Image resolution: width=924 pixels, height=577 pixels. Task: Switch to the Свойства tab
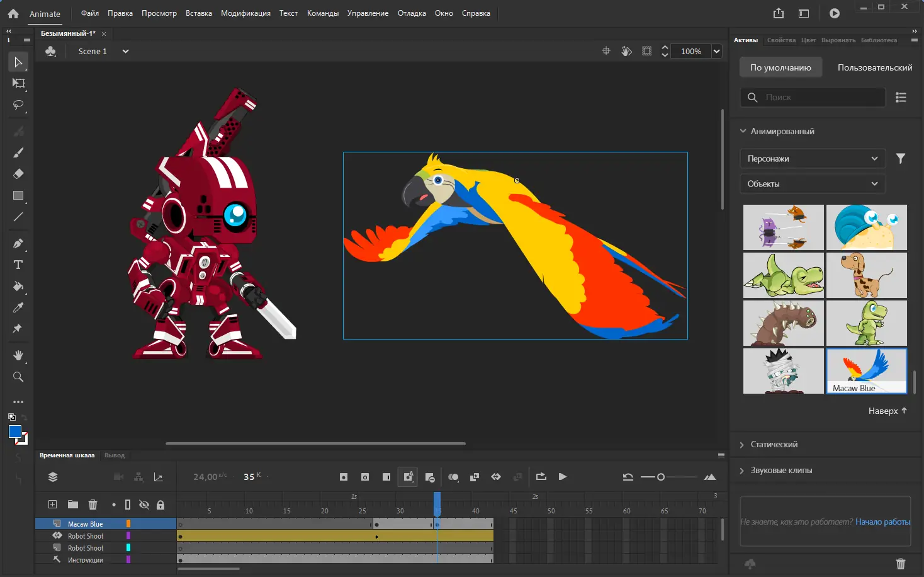pyautogui.click(x=781, y=40)
